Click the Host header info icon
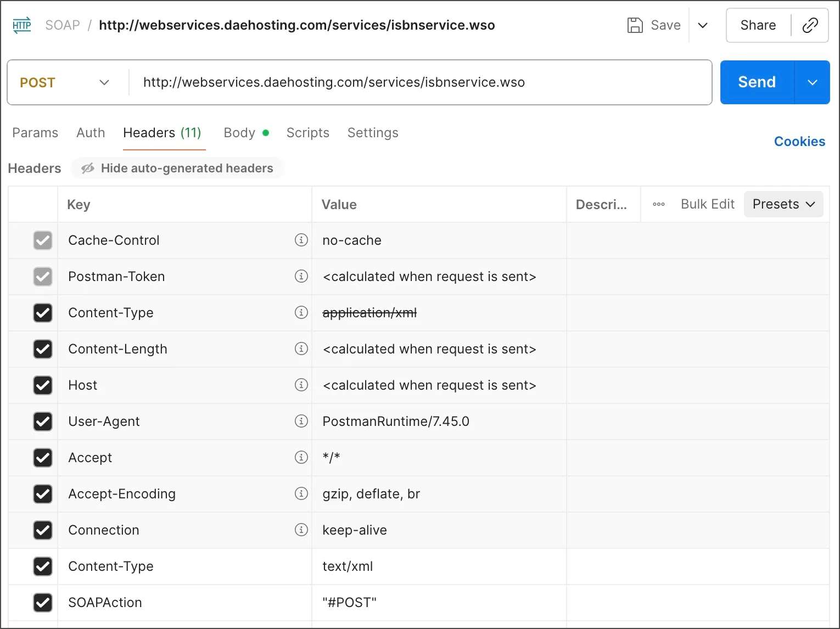The image size is (840, 629). click(x=301, y=385)
